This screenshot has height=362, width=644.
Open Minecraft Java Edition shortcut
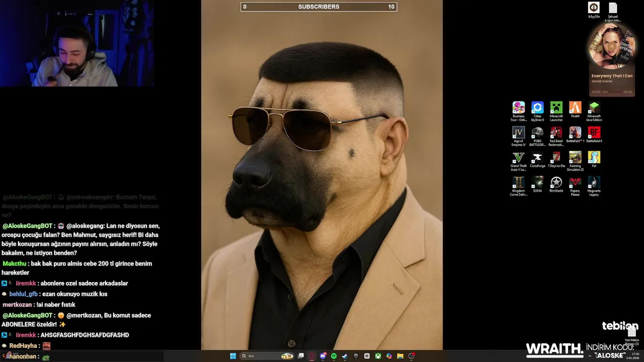pos(594,112)
